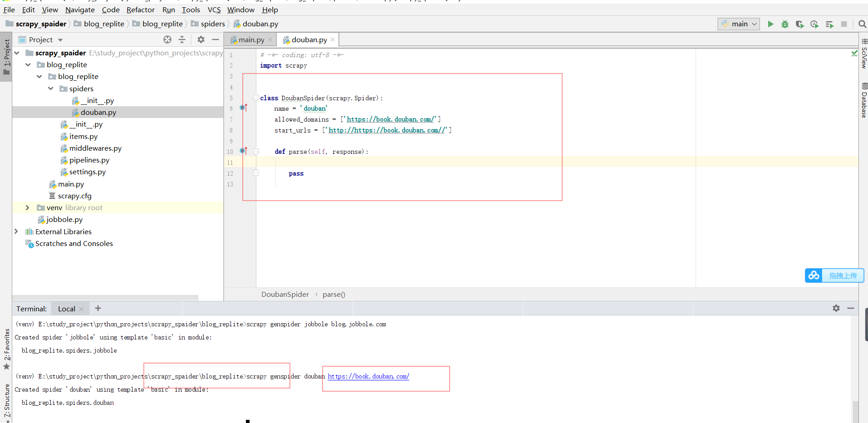This screenshot has height=423, width=868.
Task: Close the main.py editor tab
Action: (270, 39)
